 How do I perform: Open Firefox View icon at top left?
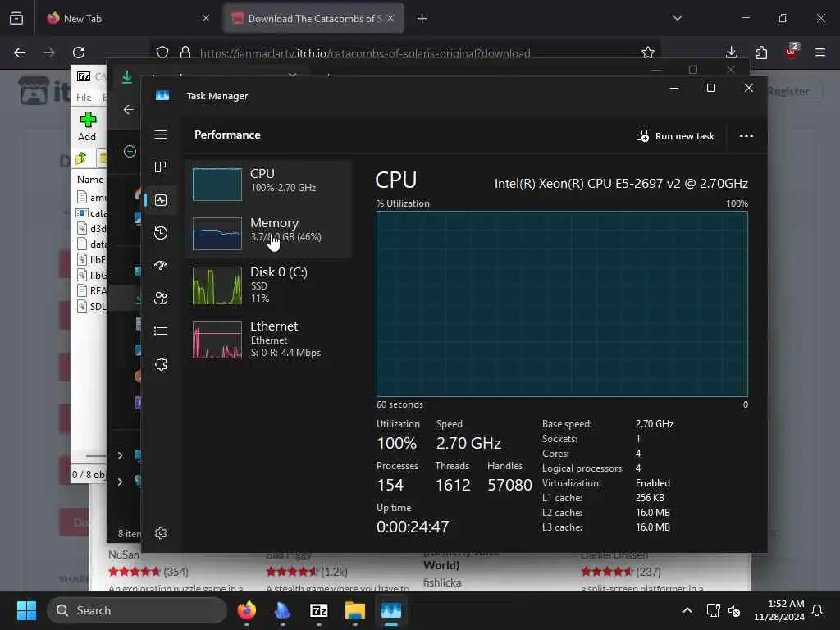coord(16,18)
